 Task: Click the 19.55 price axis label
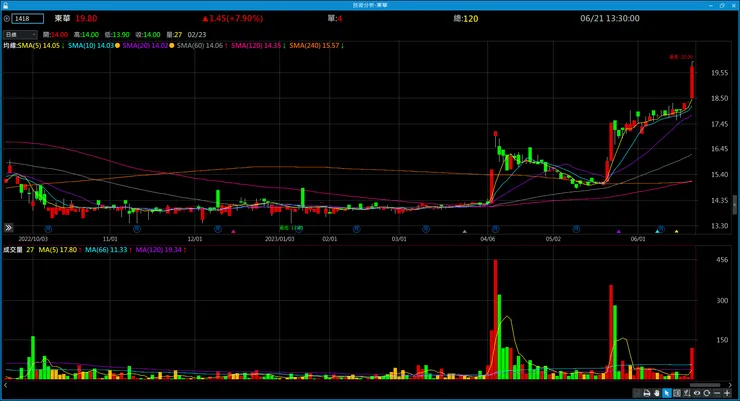(x=719, y=73)
